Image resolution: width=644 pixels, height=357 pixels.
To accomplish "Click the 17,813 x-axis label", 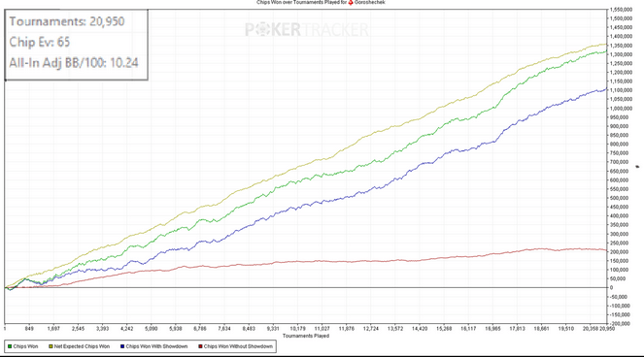I will [517, 329].
